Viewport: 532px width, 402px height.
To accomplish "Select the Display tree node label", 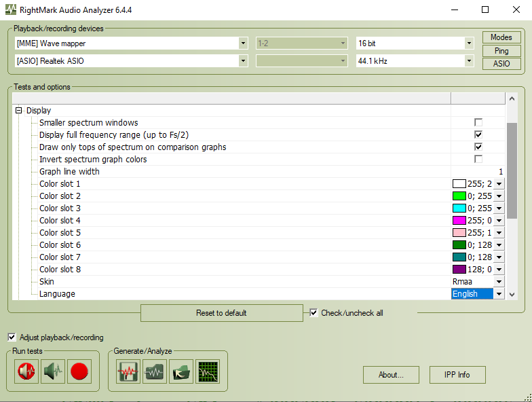I will click(x=39, y=110).
